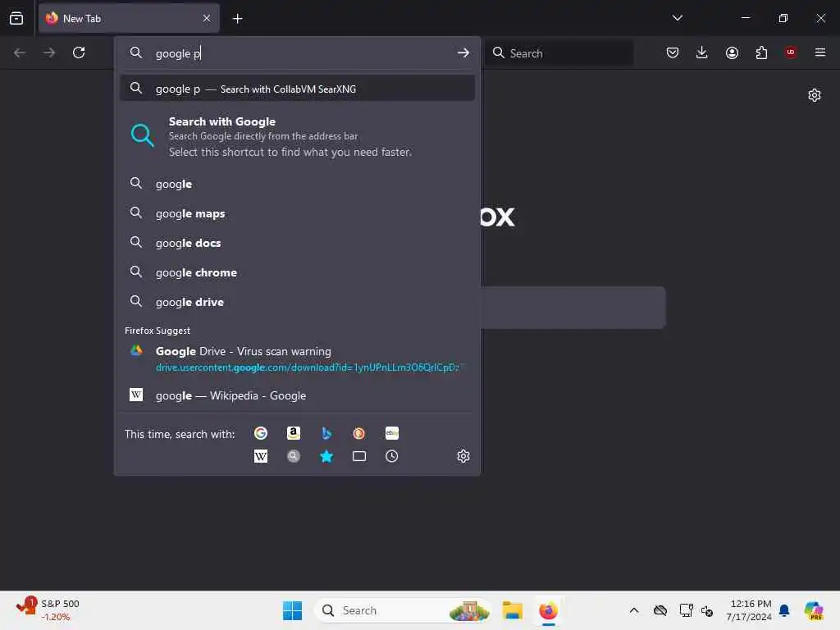
Task: Search in Bookmarks star icon
Action: (326, 456)
